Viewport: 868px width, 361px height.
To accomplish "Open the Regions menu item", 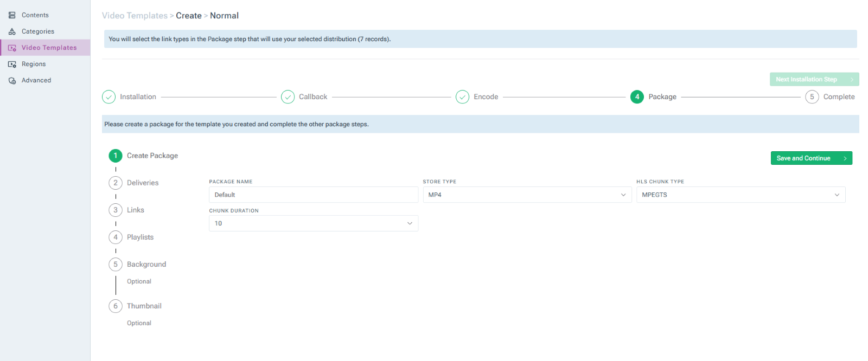I will tap(45, 64).
